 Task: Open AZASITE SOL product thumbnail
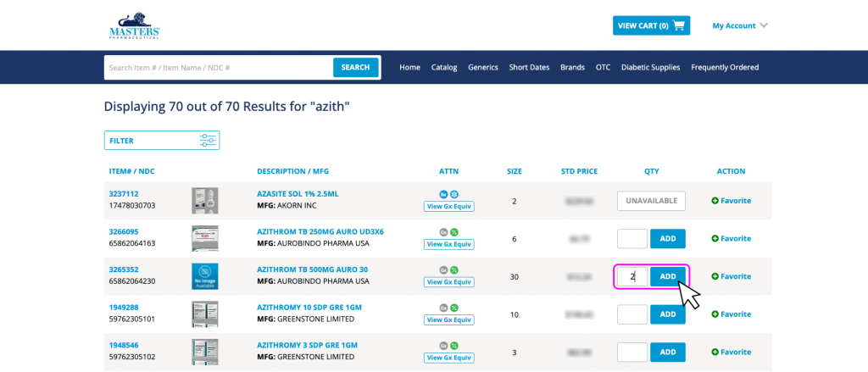click(x=205, y=200)
